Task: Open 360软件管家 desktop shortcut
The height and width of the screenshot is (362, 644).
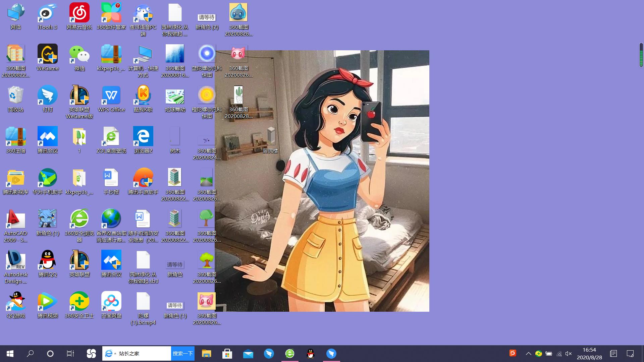Action: [x=111, y=17]
